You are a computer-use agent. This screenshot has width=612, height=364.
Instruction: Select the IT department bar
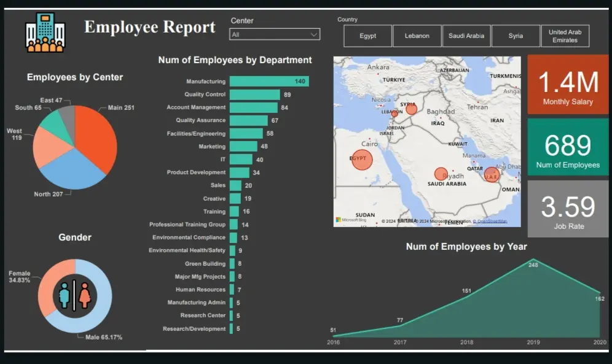tap(241, 160)
